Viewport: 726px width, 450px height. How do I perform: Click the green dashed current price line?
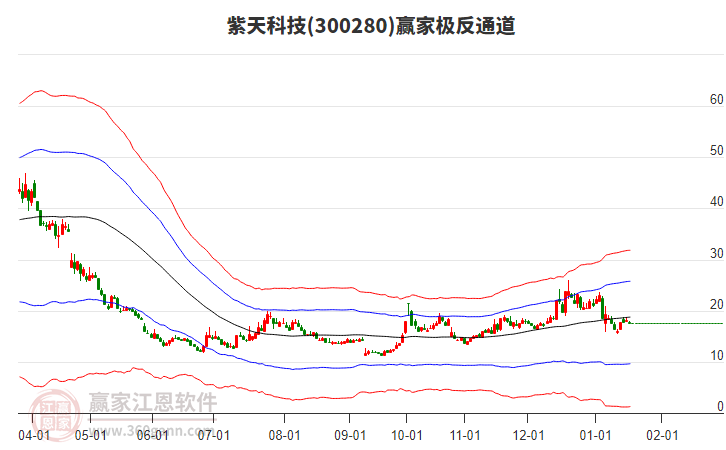coord(676,323)
